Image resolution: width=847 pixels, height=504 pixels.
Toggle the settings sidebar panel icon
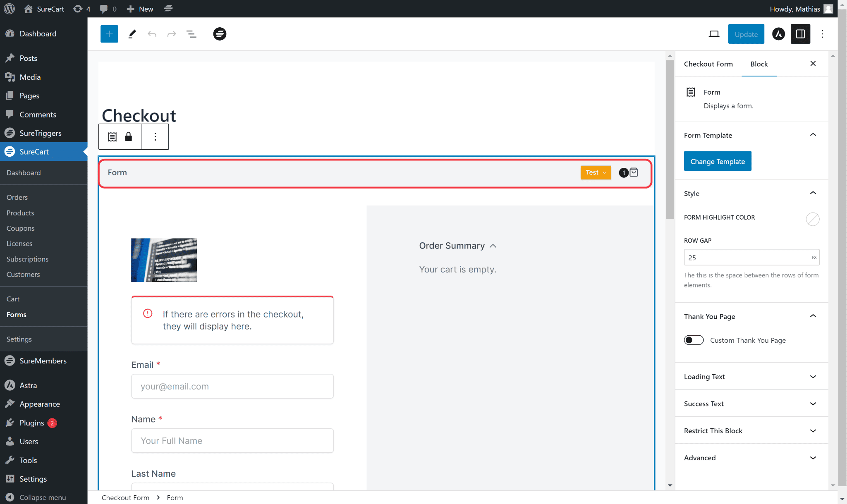800,34
